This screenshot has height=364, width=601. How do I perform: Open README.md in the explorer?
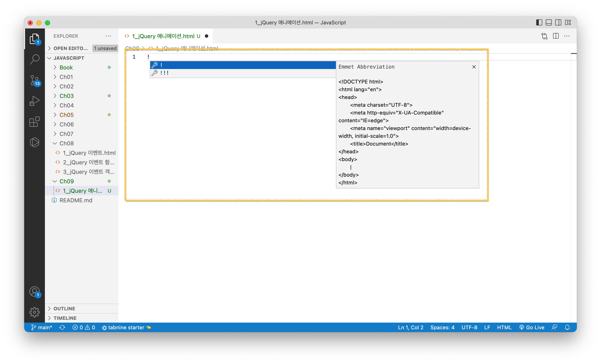click(76, 200)
